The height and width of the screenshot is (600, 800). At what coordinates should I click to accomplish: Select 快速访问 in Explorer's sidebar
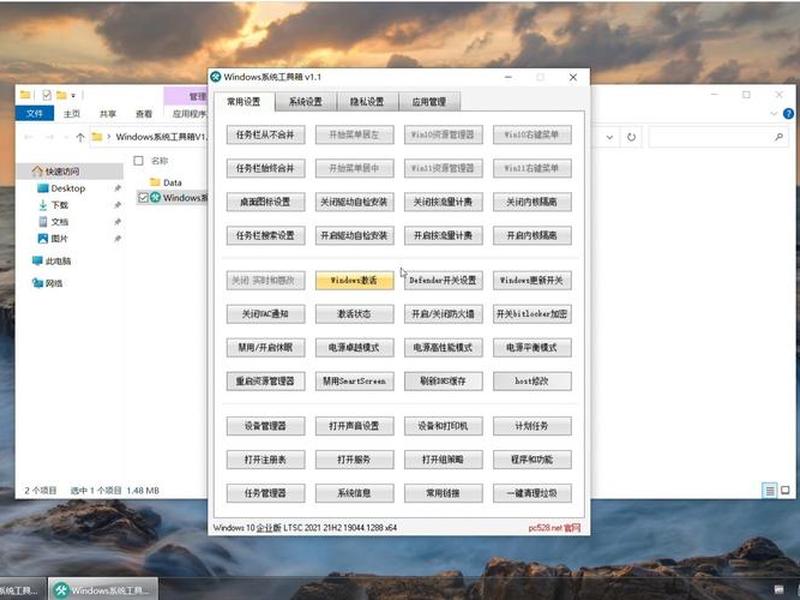(x=62, y=171)
